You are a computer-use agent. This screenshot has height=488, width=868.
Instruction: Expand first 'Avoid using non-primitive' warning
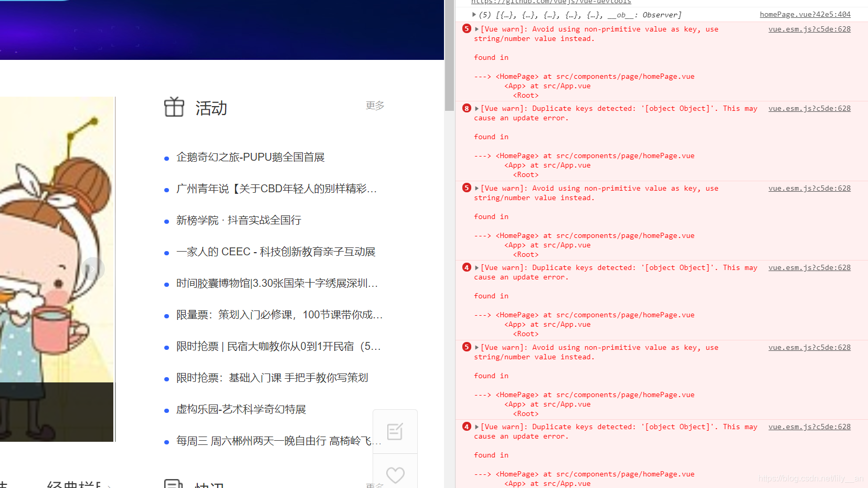(x=477, y=29)
